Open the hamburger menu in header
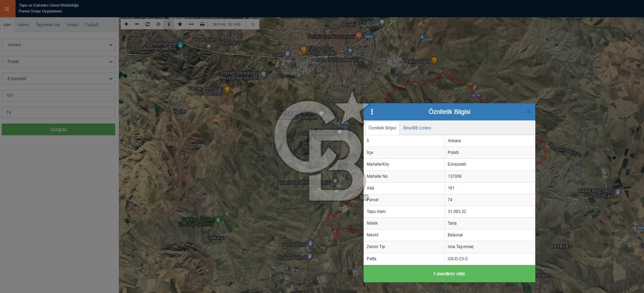 (7, 9)
